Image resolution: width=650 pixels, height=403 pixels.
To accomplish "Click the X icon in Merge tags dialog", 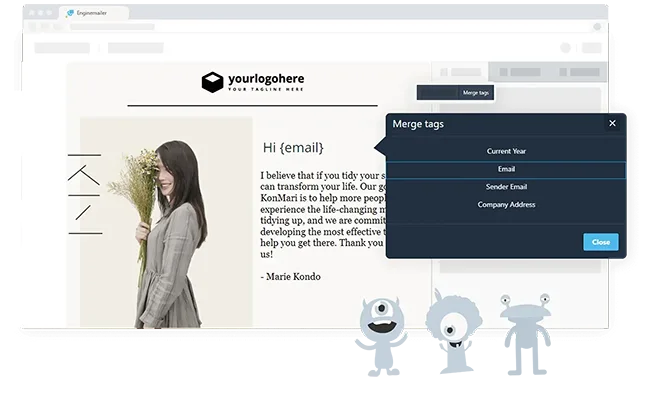I will (x=612, y=124).
